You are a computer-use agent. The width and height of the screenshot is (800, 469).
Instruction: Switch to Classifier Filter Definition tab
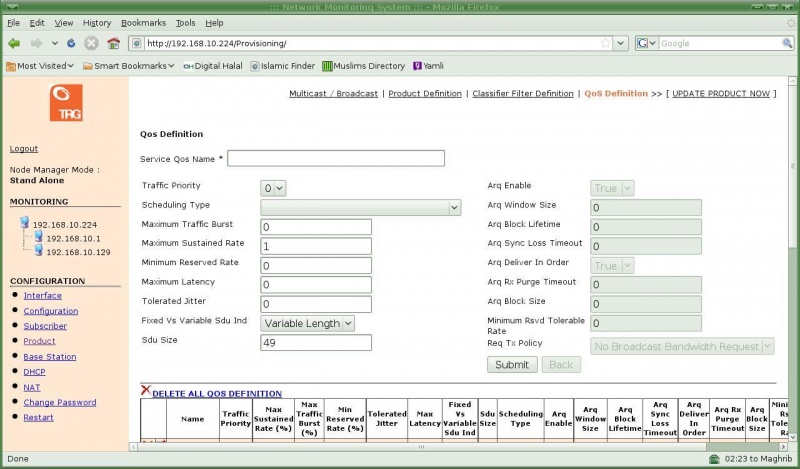tap(522, 93)
